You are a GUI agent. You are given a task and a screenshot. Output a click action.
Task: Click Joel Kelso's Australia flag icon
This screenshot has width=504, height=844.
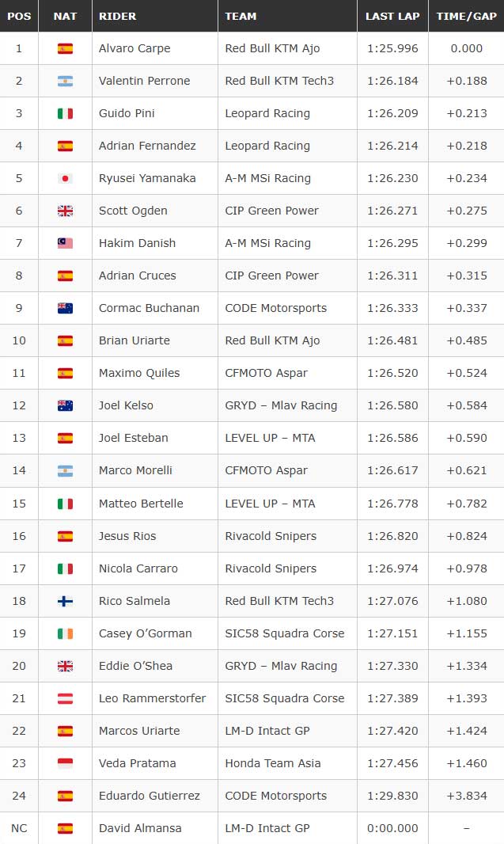[x=65, y=406]
